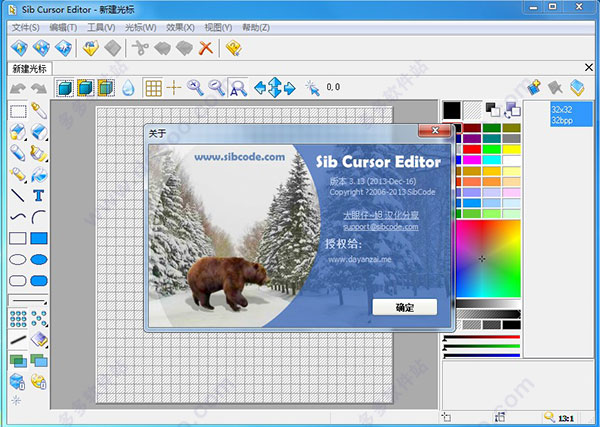Click the red X delete icon

coord(206,48)
